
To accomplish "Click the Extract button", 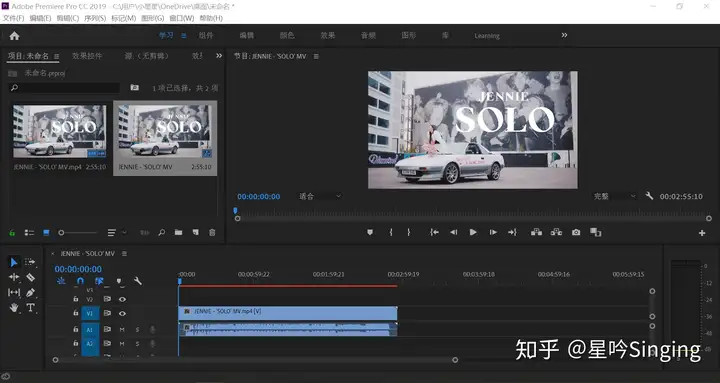I will pos(556,232).
